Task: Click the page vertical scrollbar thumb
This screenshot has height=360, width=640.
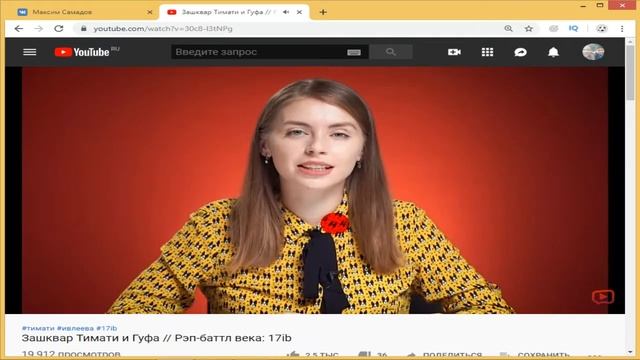Action: coord(630,73)
